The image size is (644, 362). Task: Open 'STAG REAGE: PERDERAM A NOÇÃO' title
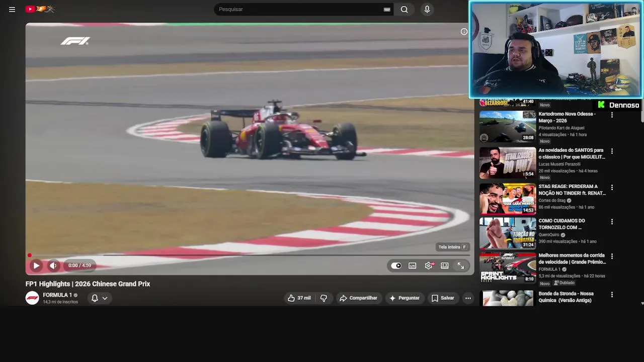pos(572,190)
